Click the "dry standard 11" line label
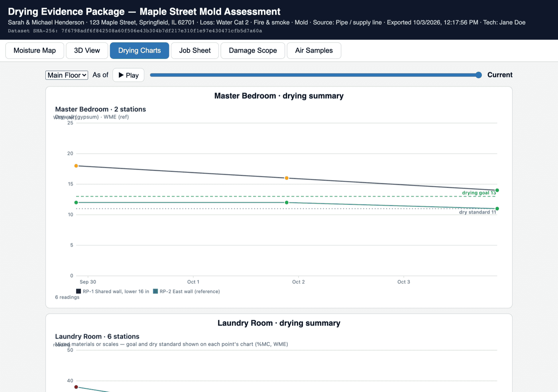This screenshot has width=558, height=392. 477,212
